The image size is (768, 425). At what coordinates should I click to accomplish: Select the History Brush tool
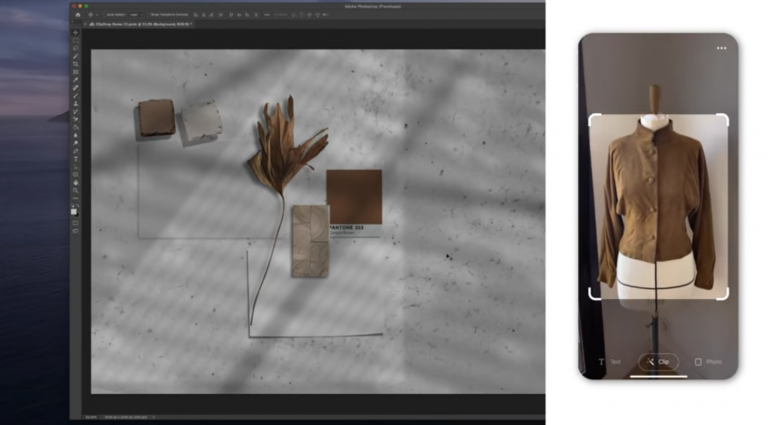(75, 112)
